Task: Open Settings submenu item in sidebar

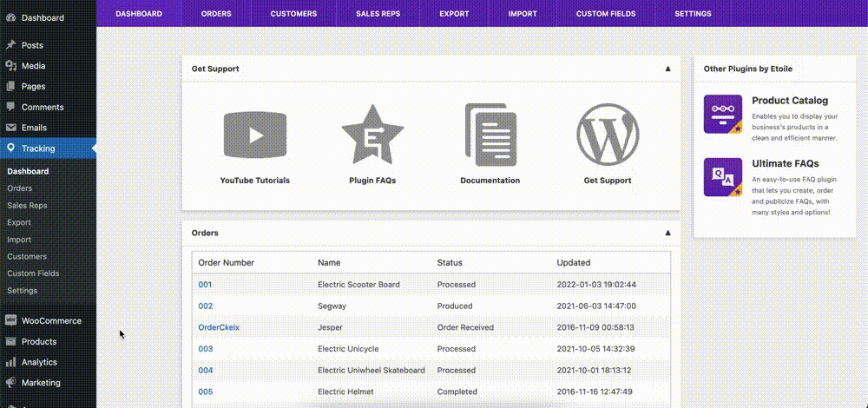Action: (x=23, y=291)
